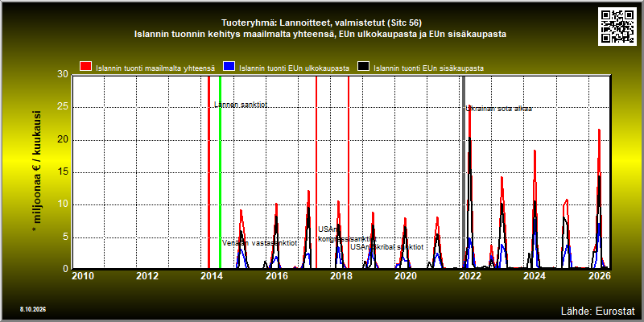Click the y-axis value 30
644x322 pixels.
[64, 74]
